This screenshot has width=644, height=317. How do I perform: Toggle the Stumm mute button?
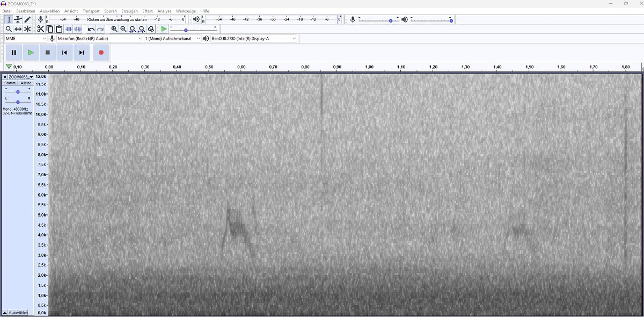(x=10, y=83)
